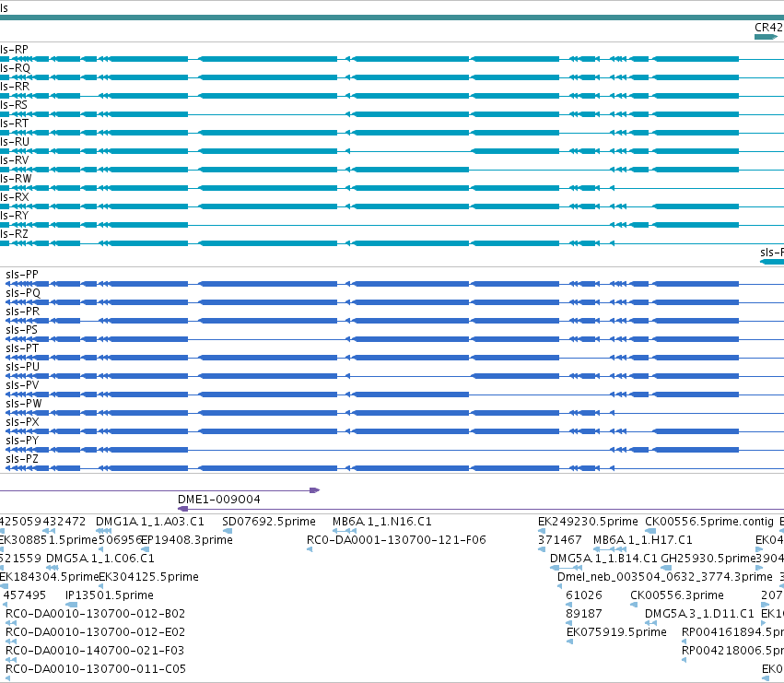784x683 pixels.
Task: Click the 61026 feature label
Action: pos(584,595)
